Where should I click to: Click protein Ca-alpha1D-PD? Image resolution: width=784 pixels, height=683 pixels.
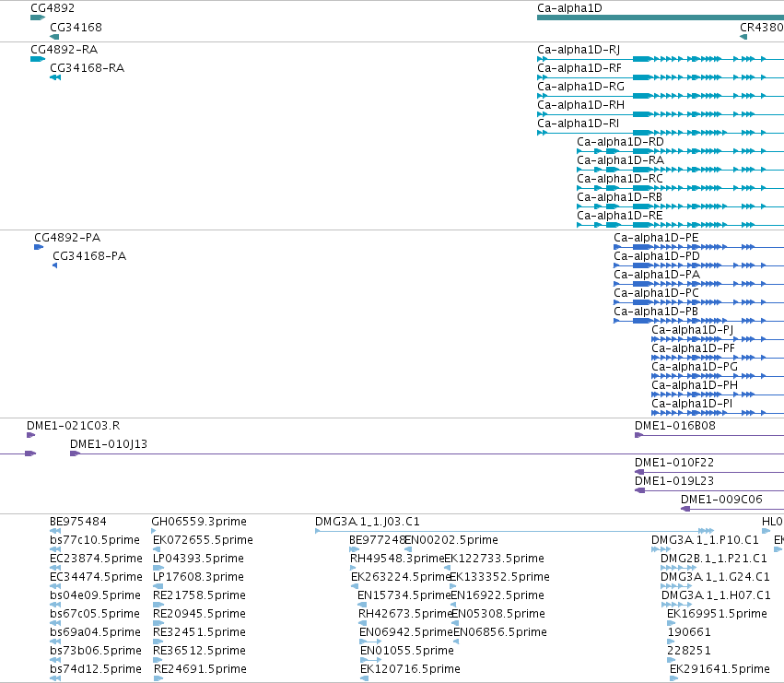699,265
